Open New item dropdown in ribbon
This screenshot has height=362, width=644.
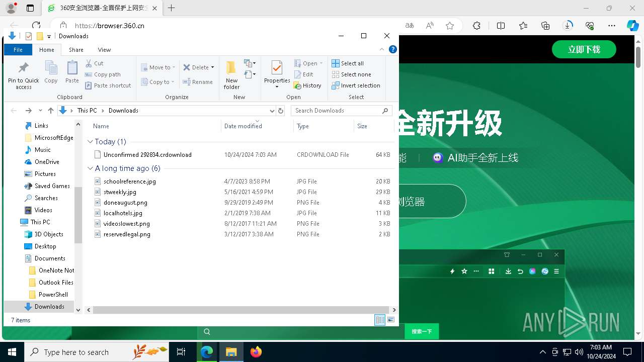pyautogui.click(x=250, y=63)
